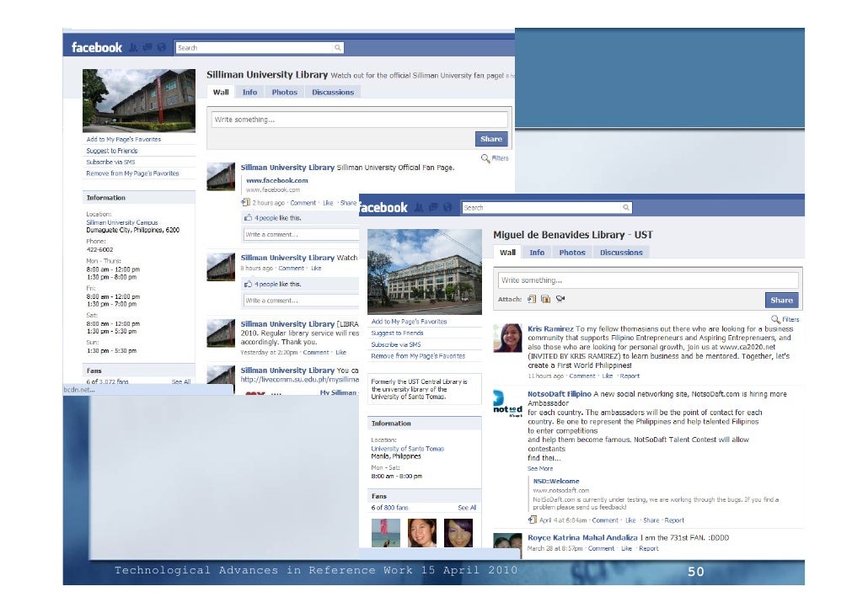This screenshot has width=868, height=613.
Task: Click the last UST fan thumbnail with purple hair
Action: (458, 533)
